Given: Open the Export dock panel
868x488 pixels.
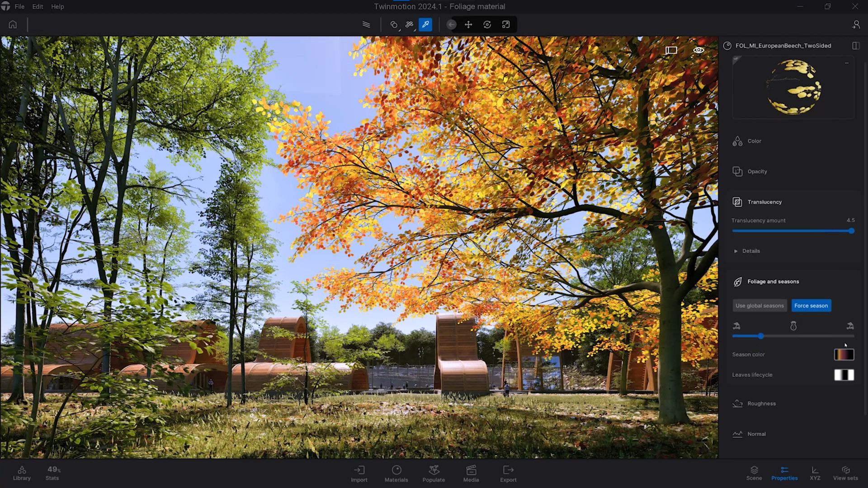Looking at the screenshot, I should pyautogui.click(x=508, y=473).
